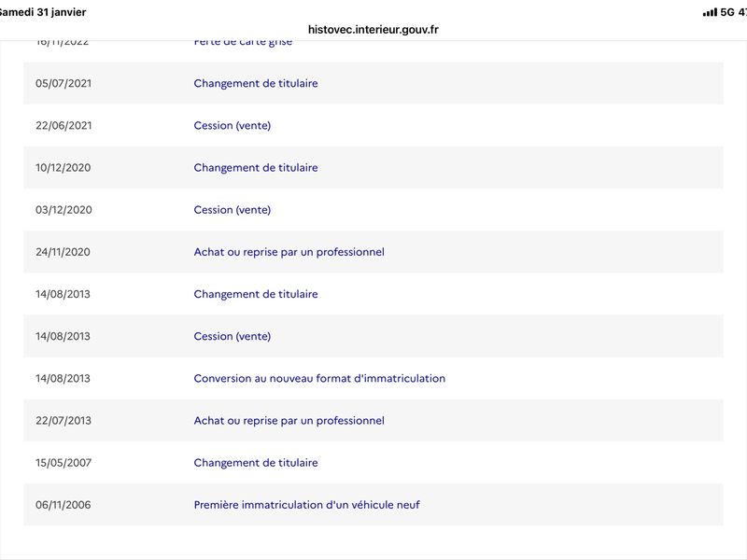Open Changement de titulaire dated 05/07/2021
This screenshot has height=560, width=747.
tap(256, 83)
